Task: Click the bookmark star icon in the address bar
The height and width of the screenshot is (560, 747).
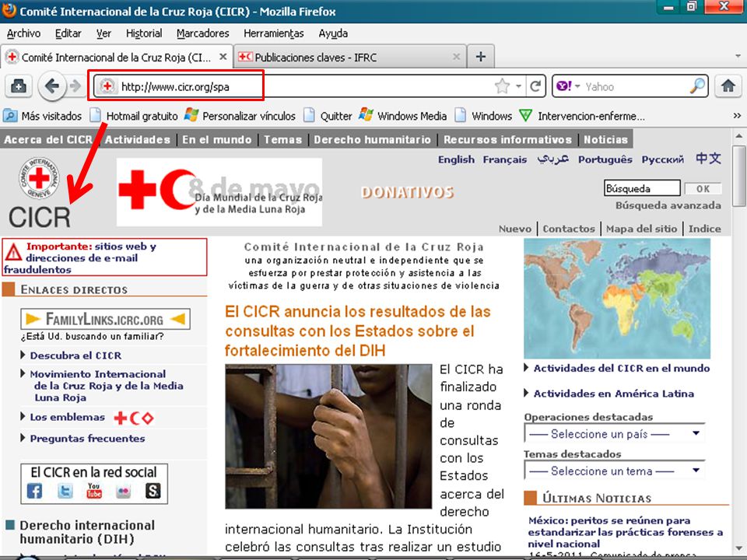Action: click(502, 86)
